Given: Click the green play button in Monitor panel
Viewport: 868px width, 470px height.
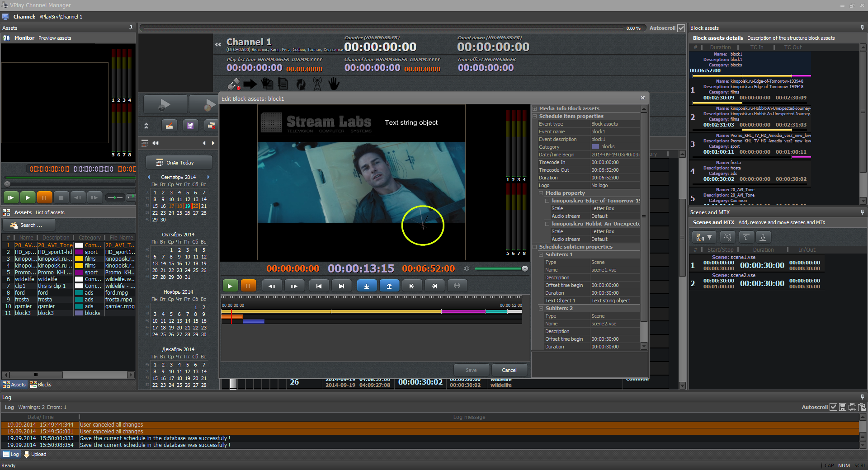Looking at the screenshot, I should 28,197.
